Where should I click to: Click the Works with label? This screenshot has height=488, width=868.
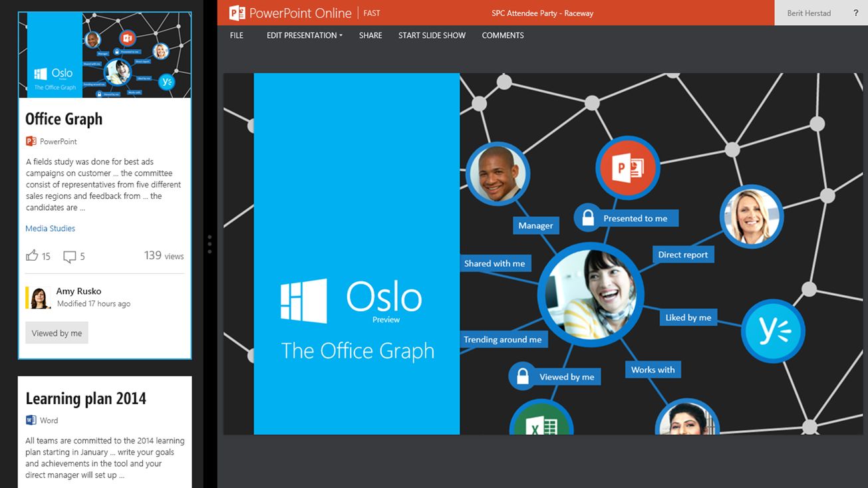(x=652, y=370)
